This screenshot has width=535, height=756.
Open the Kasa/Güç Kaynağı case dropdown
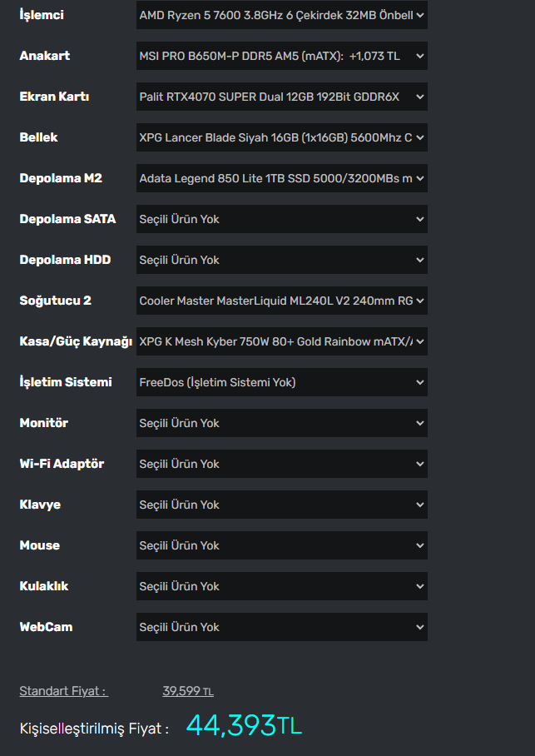coord(282,341)
